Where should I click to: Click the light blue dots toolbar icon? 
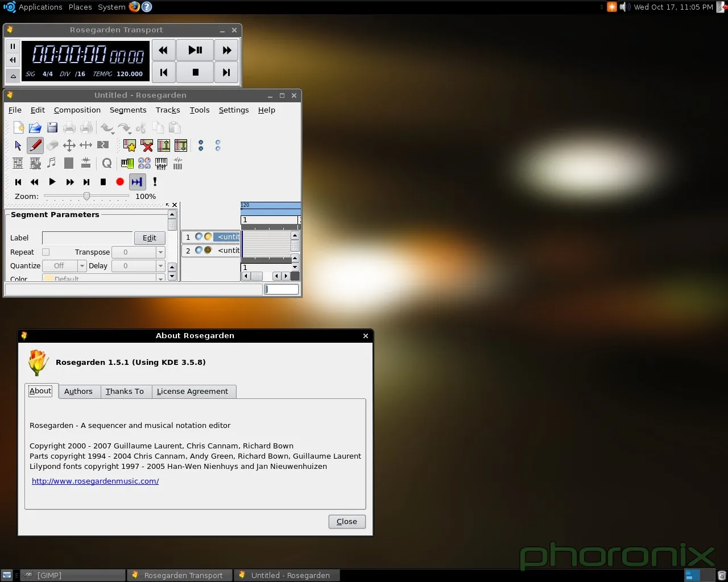(x=218, y=145)
